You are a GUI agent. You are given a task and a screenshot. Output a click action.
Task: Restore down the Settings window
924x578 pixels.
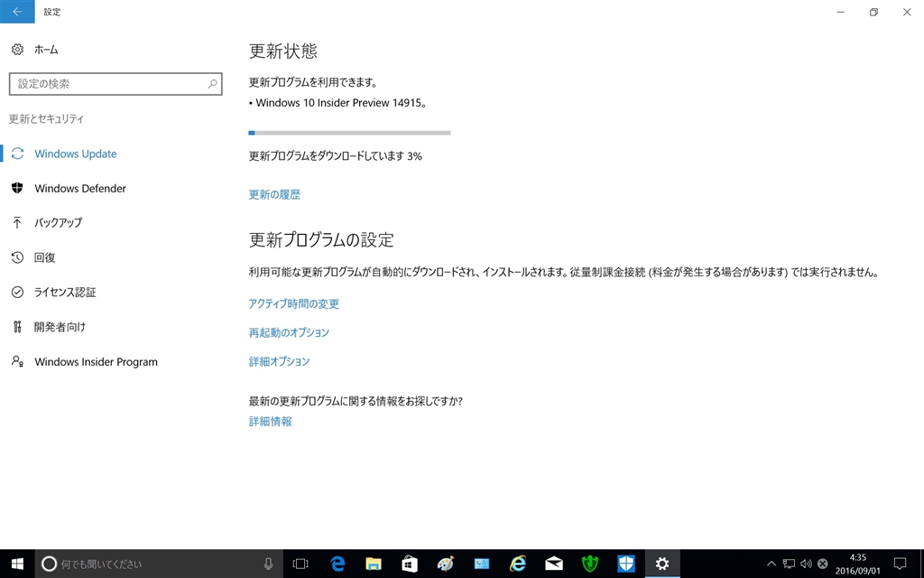[873, 12]
